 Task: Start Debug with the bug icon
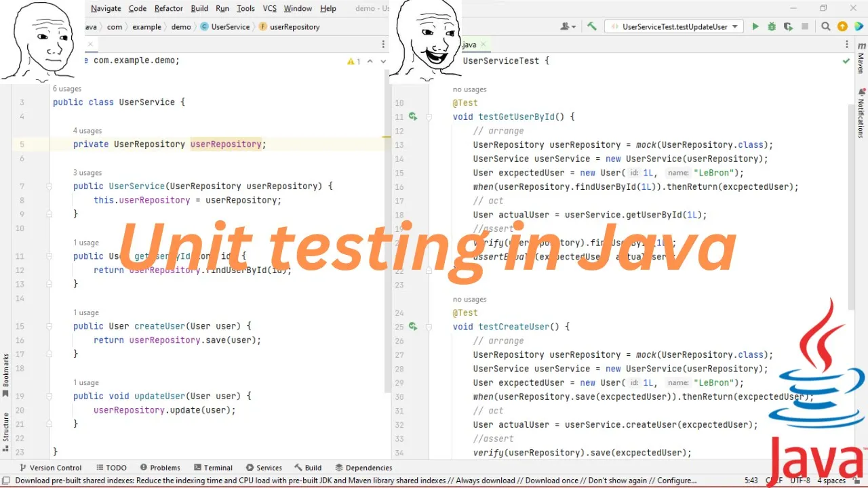772,26
